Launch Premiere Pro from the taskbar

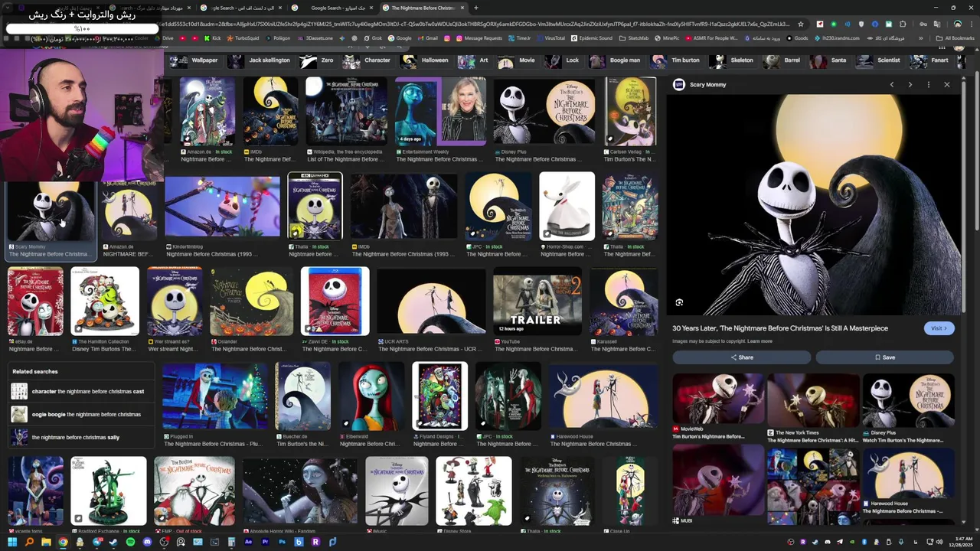(x=265, y=542)
